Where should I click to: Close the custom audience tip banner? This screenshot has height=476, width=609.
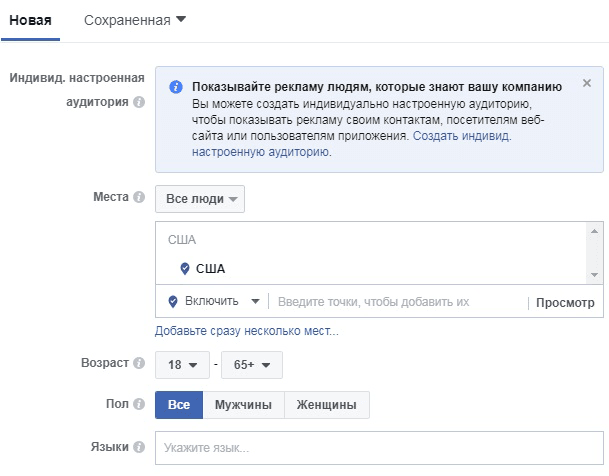point(586,84)
